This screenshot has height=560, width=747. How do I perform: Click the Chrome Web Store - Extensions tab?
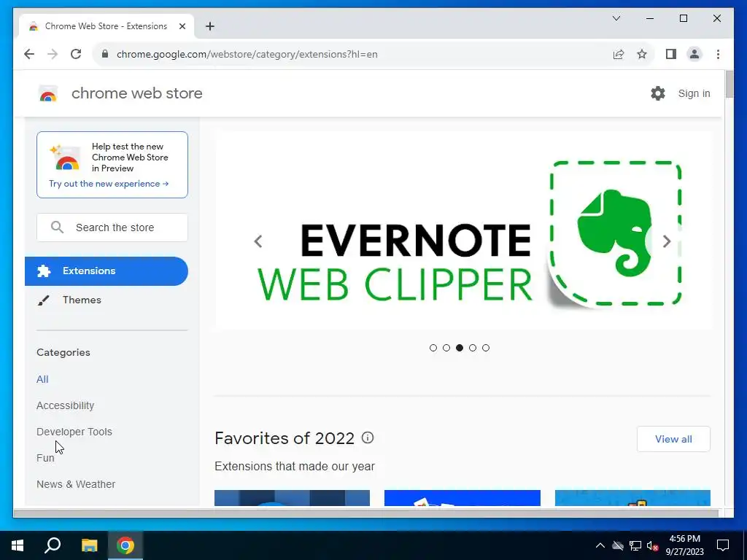106,26
